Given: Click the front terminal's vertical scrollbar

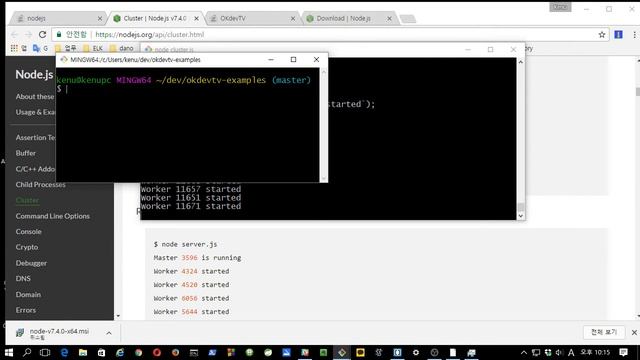Looking at the screenshot, I should (x=324, y=124).
